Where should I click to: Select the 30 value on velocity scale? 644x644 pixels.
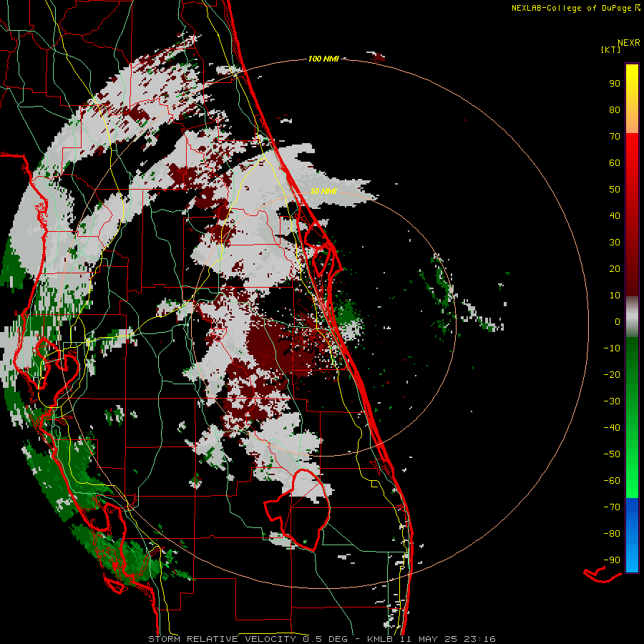tap(615, 243)
